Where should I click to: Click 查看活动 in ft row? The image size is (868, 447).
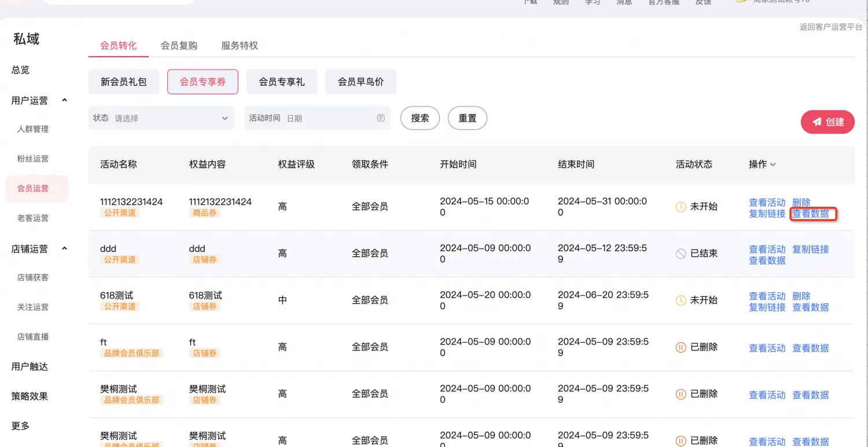pyautogui.click(x=767, y=348)
